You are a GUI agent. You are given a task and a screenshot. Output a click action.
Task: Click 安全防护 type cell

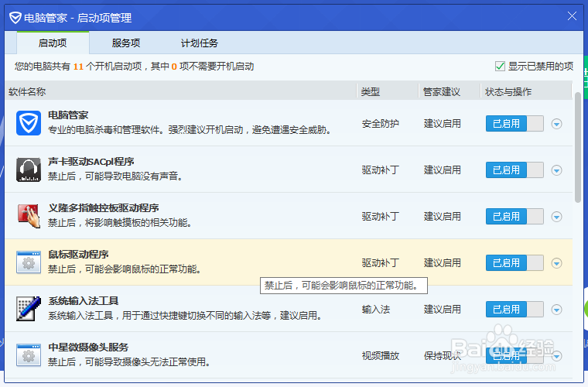[380, 124]
